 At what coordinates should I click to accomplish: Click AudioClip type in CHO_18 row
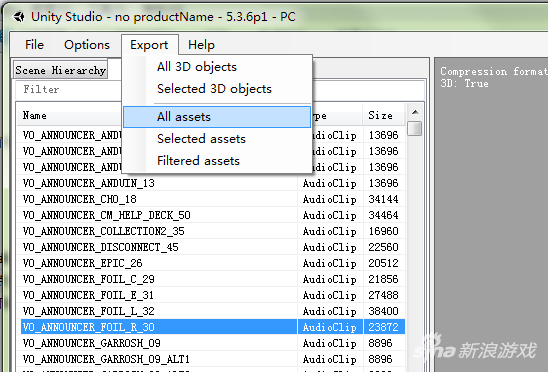coord(330,199)
